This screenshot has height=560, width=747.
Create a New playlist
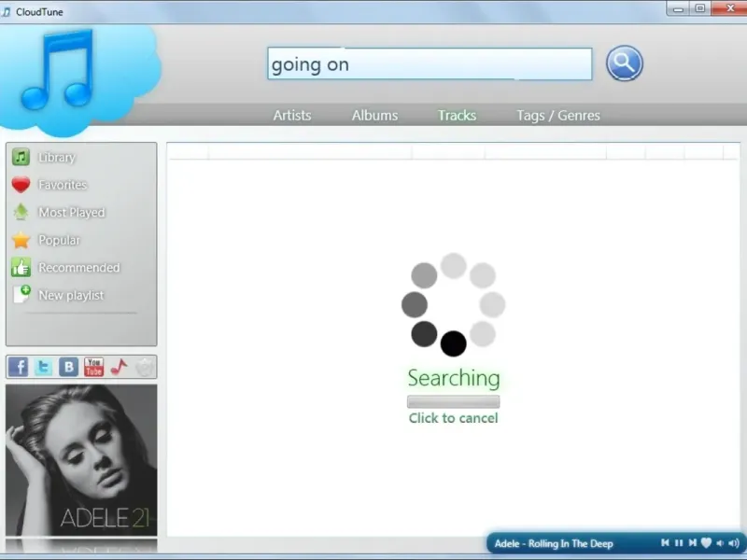(x=58, y=295)
